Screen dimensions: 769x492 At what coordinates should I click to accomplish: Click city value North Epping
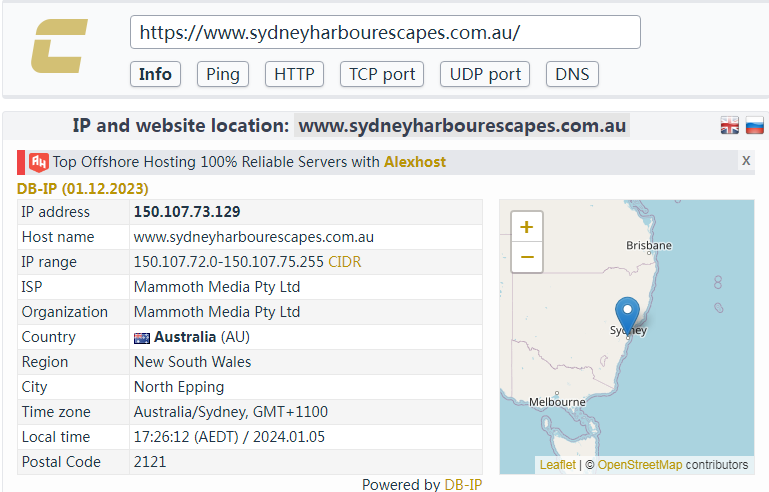[179, 387]
